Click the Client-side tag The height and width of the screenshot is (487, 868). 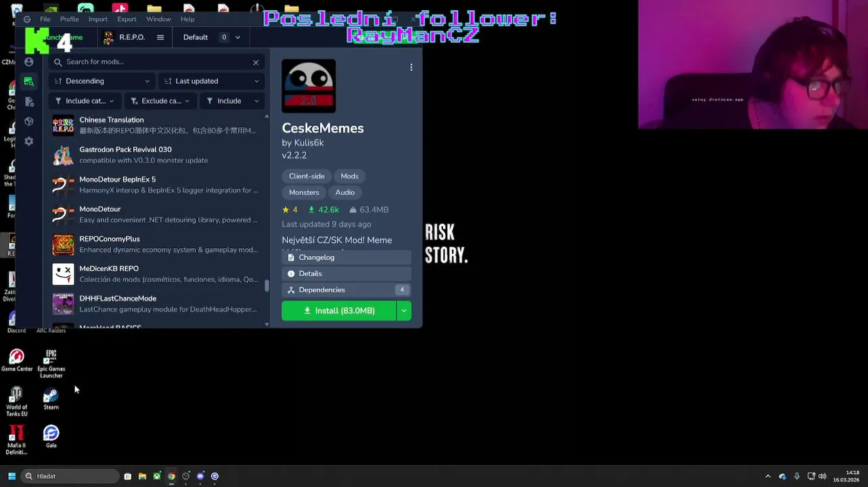(x=306, y=176)
